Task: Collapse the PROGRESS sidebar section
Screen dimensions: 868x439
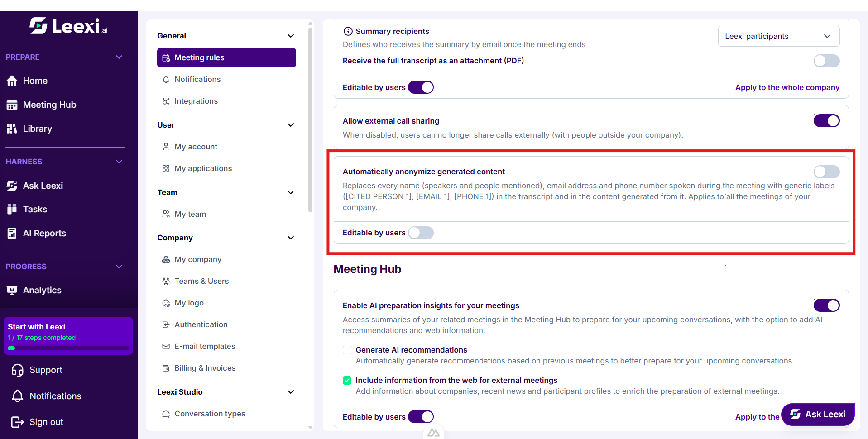Action: pyautogui.click(x=119, y=267)
